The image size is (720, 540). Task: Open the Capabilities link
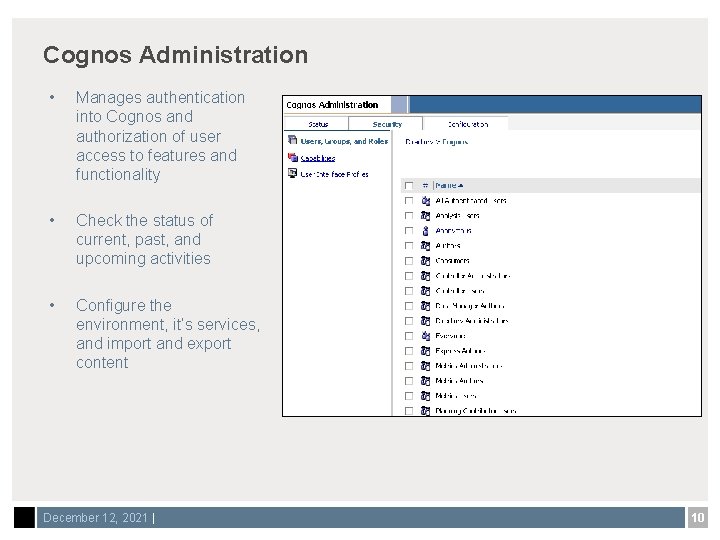click(x=317, y=158)
